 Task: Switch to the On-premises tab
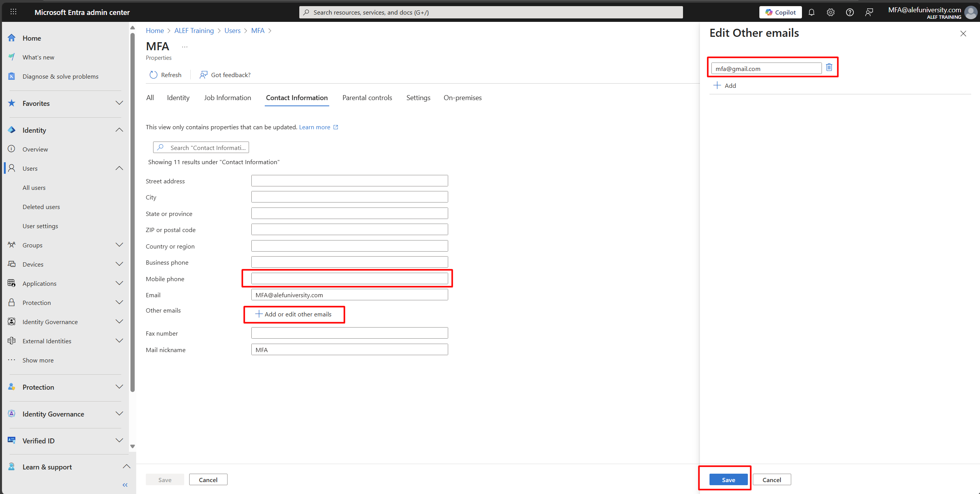[462, 98]
